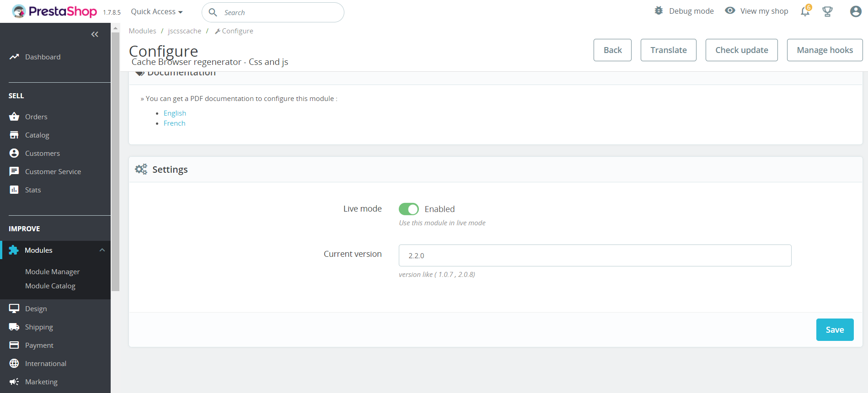This screenshot has width=868, height=393.
Task: Click the Manage hooks button
Action: (825, 50)
